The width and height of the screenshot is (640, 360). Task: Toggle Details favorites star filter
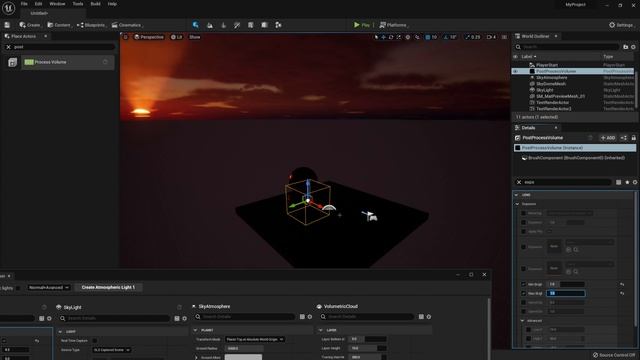[x=627, y=182]
